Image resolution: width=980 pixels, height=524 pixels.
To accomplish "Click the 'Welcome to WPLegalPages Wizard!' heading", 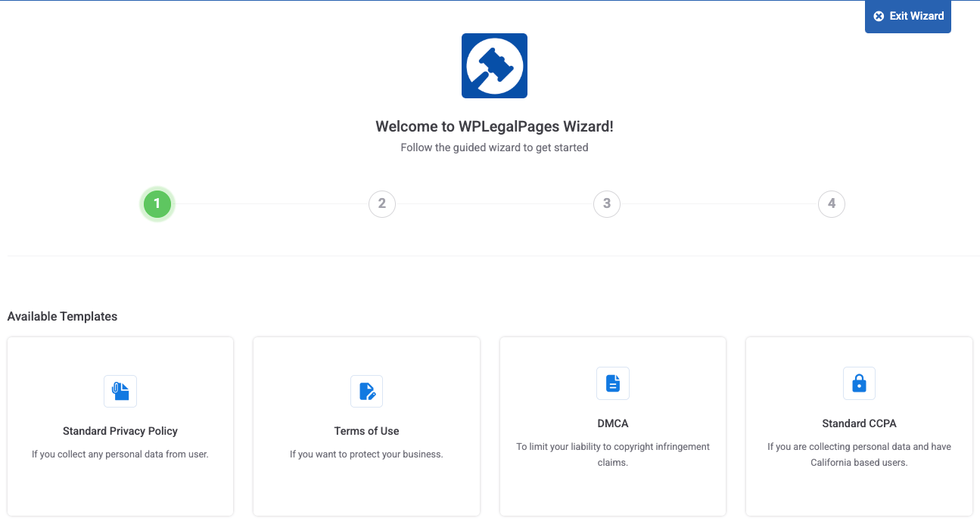I will point(494,126).
